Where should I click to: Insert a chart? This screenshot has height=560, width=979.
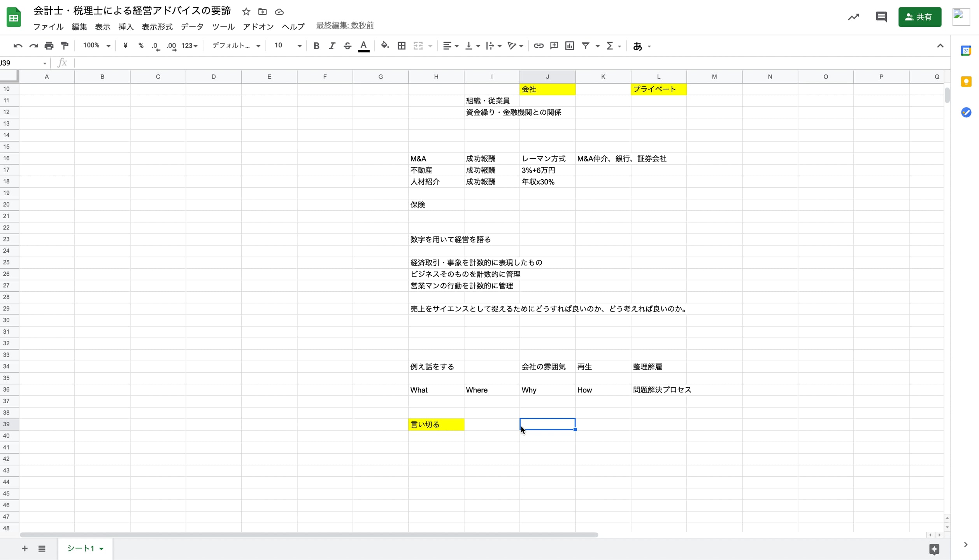569,45
